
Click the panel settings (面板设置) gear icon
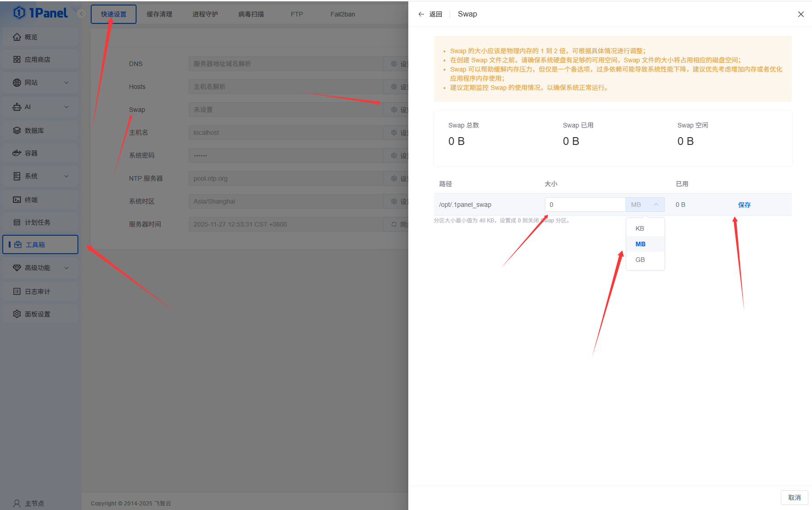click(17, 314)
